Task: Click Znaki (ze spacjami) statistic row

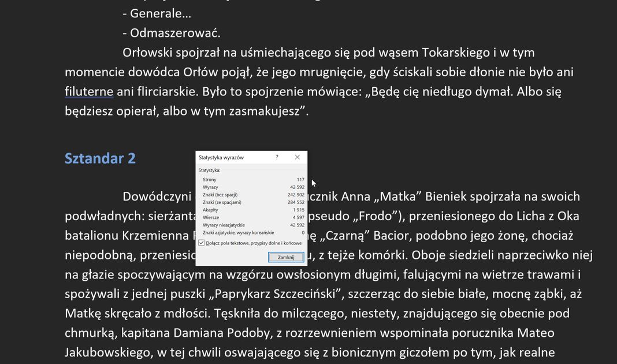Action: point(253,202)
